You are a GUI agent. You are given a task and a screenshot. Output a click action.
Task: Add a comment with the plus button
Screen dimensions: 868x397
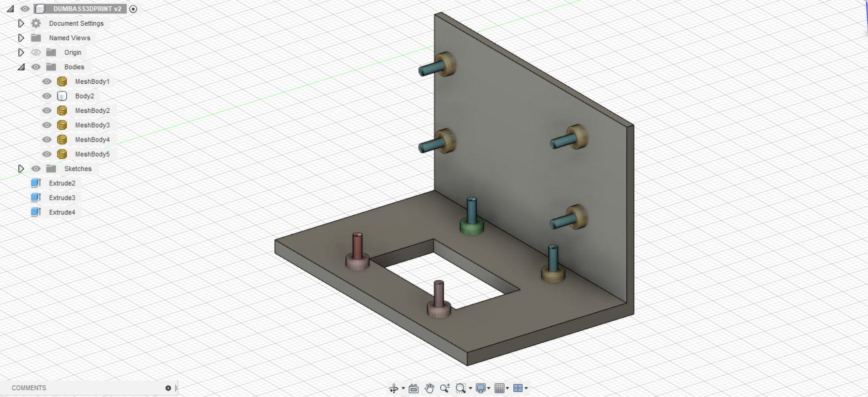(168, 388)
